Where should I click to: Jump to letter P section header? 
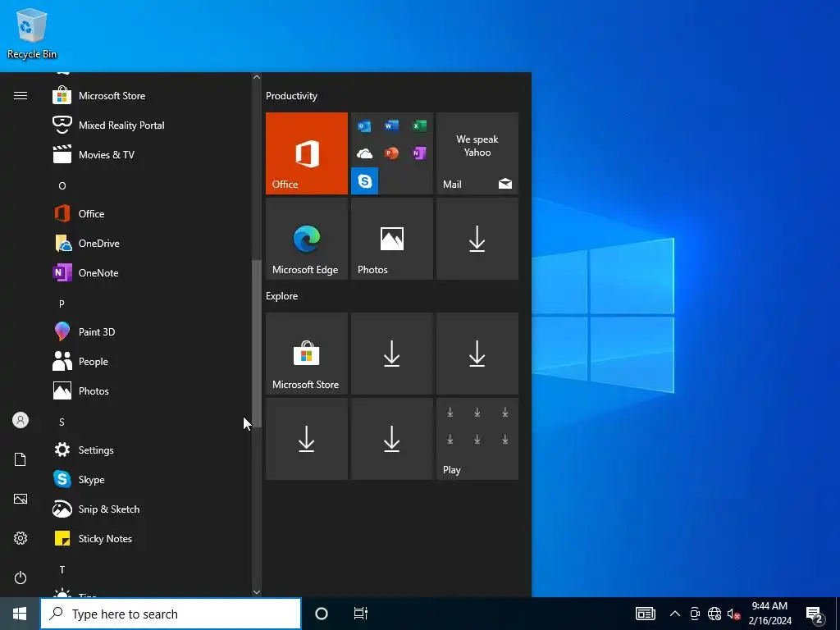(x=62, y=304)
